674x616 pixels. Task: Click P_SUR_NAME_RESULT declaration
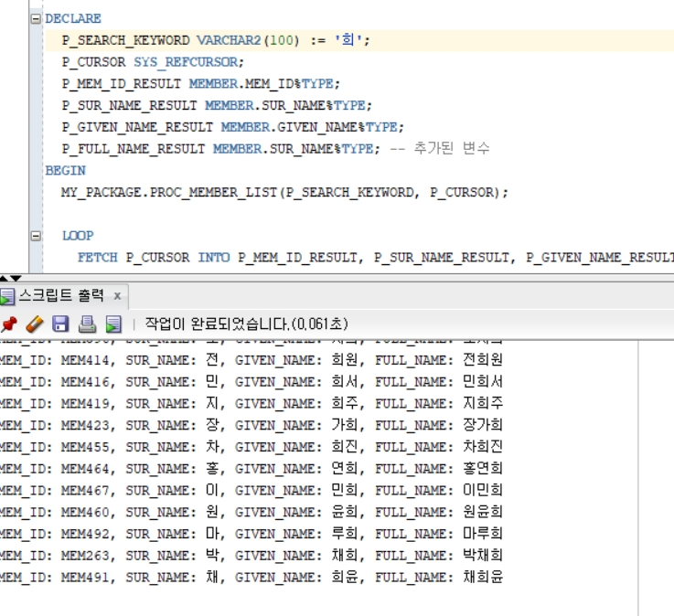point(129,106)
